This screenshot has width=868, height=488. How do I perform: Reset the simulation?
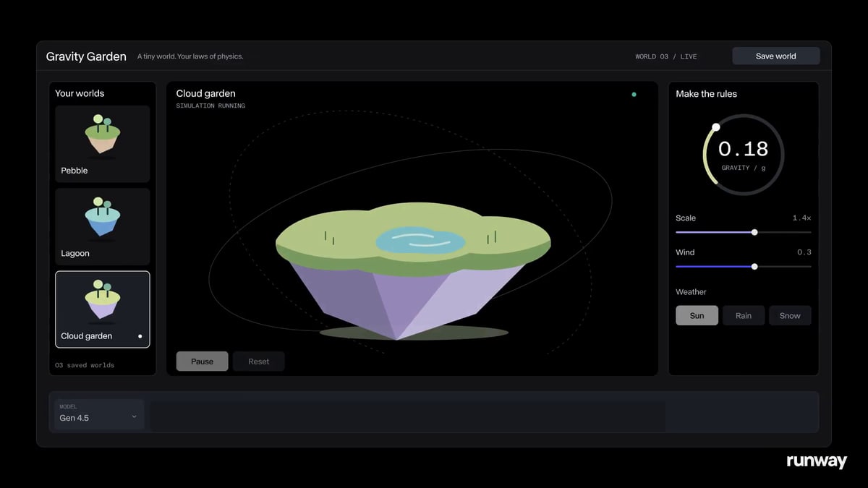click(x=258, y=361)
